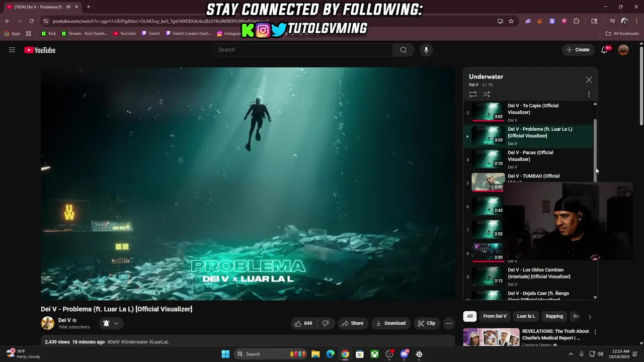Mute the tab via speaker icon
644x362 pixels.
click(x=68, y=7)
